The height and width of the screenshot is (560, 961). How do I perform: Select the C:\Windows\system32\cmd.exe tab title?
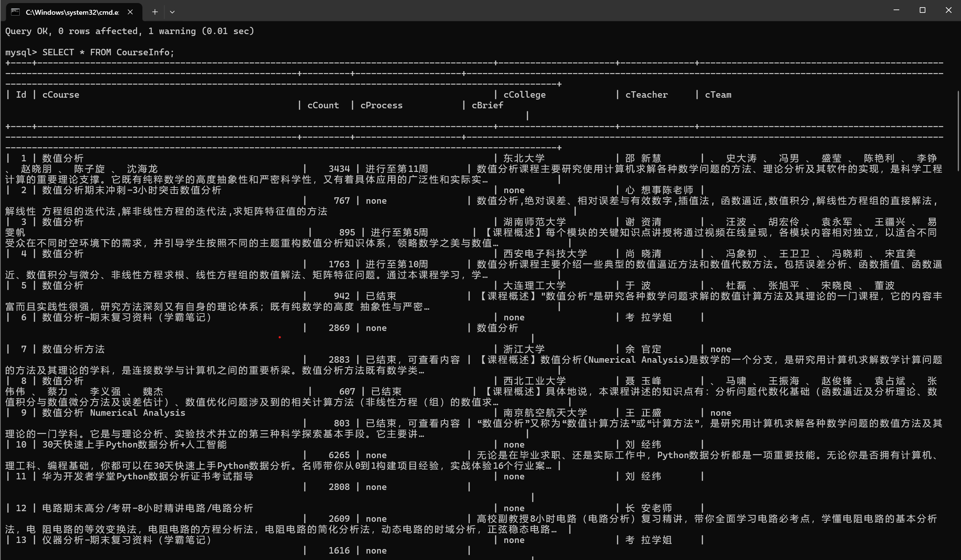[72, 12]
